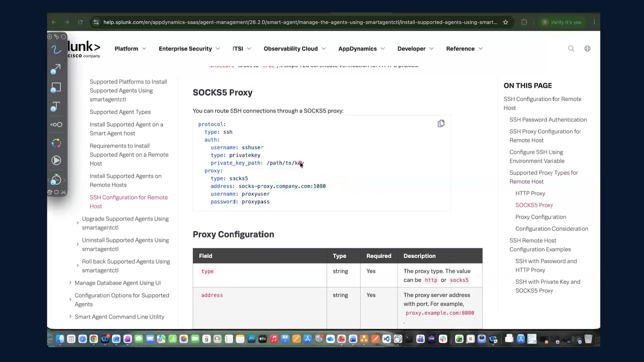Select the text annotation tool
The image size is (644, 362).
click(56, 106)
